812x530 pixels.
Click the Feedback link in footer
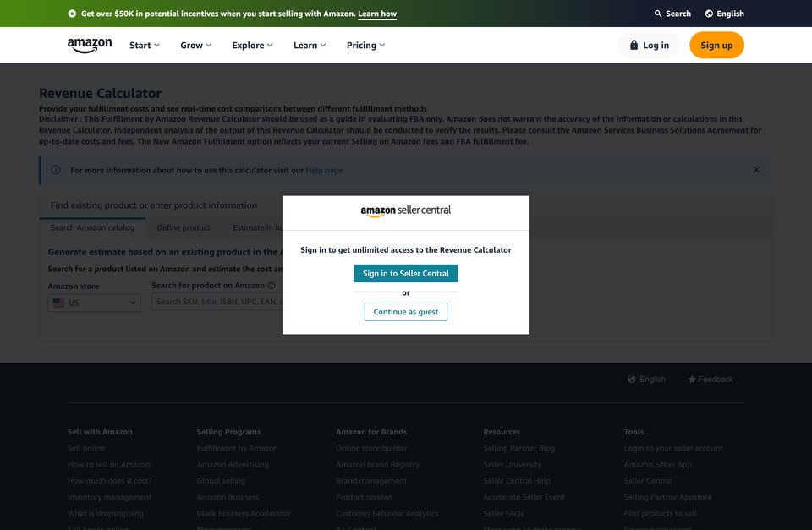[x=716, y=380]
